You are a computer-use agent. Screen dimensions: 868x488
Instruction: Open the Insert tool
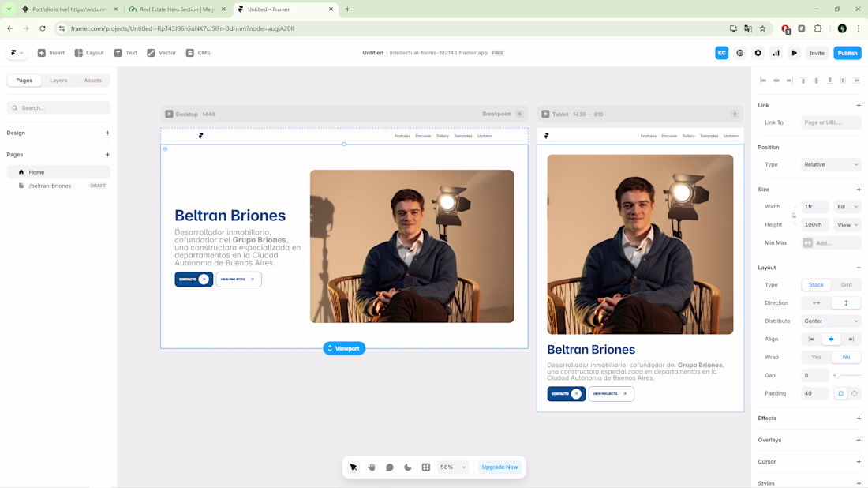(51, 53)
